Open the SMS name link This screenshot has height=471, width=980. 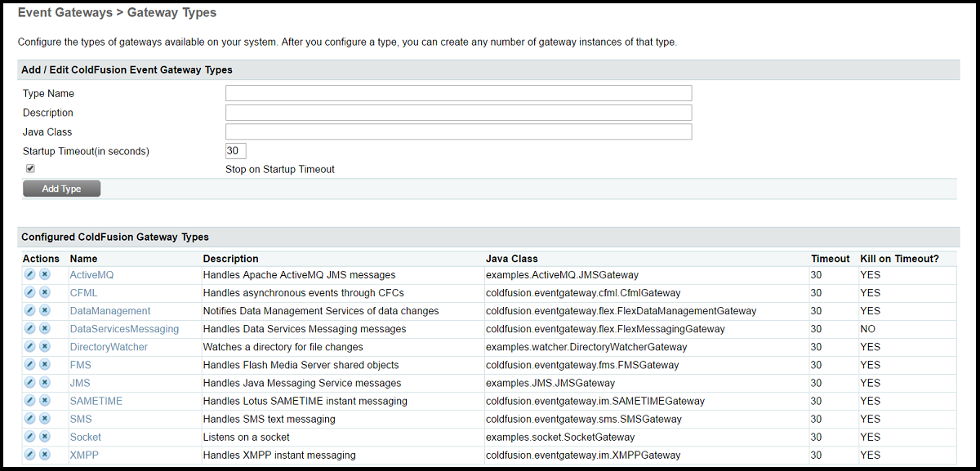tap(81, 419)
